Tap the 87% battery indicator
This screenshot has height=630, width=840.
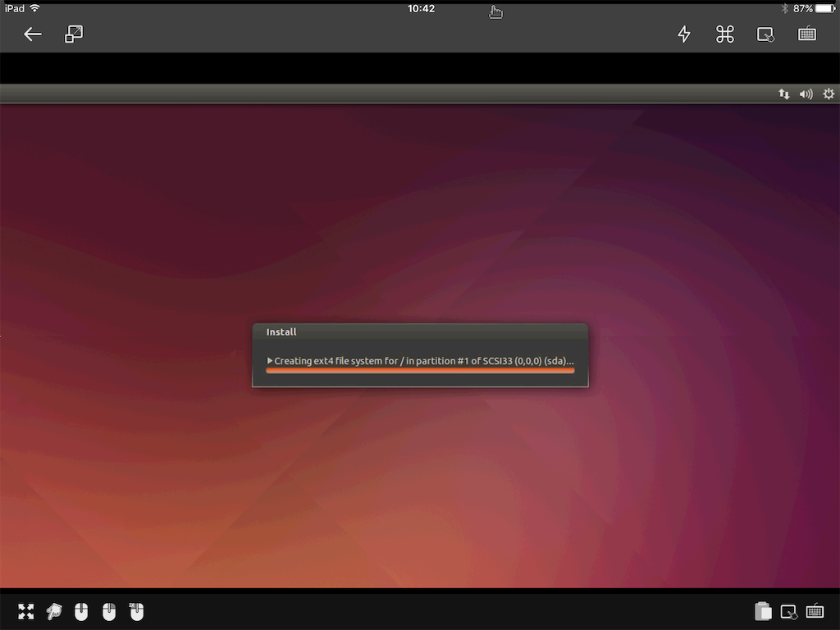815,8
